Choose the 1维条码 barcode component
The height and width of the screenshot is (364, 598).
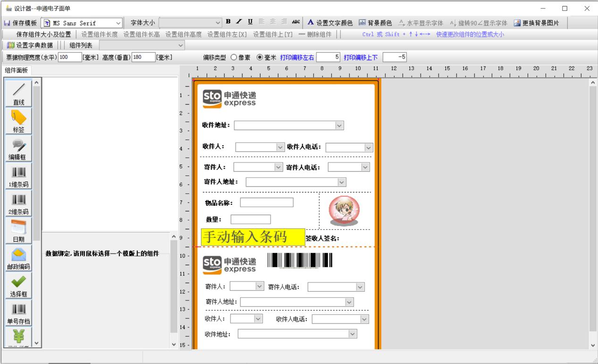(x=18, y=176)
